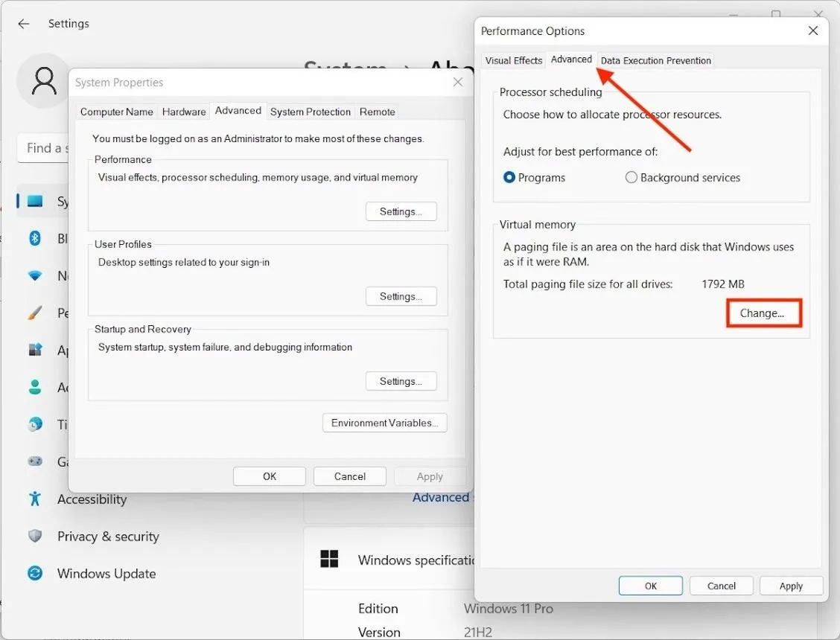Open the Network Wi-Fi icon in sidebar
840x640 pixels.
pyautogui.click(x=35, y=275)
